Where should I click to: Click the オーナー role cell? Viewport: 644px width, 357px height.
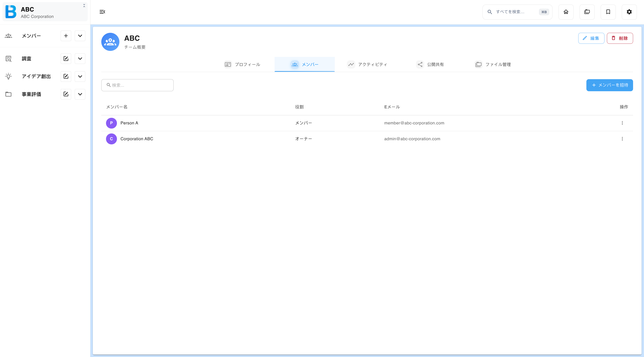coord(304,139)
